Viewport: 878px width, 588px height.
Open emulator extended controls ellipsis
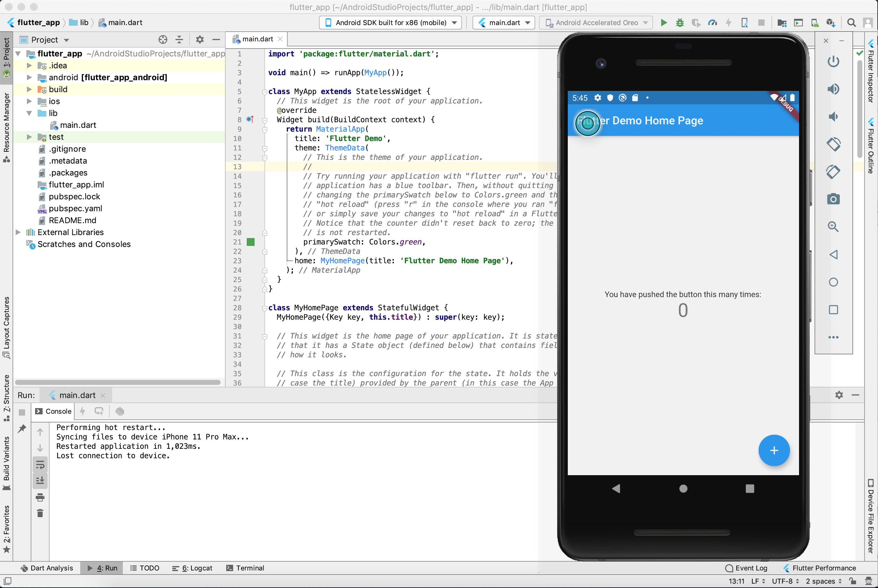coord(833,337)
